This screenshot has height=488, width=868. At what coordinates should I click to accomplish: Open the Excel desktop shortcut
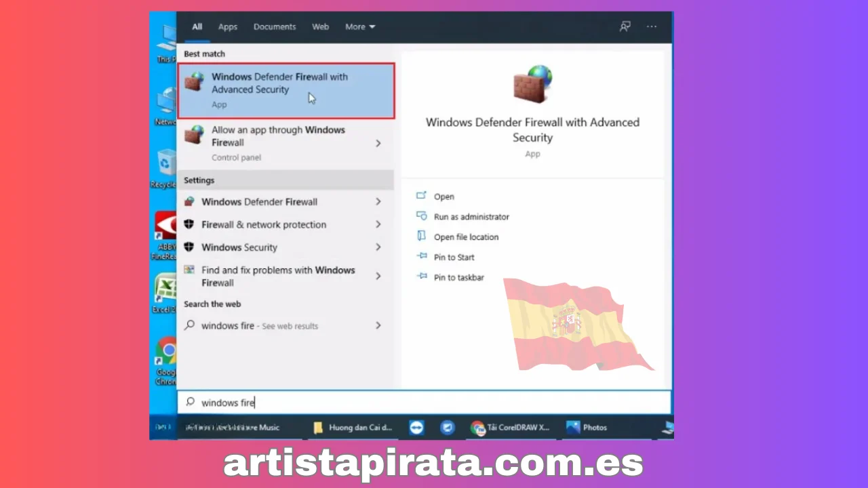tap(165, 293)
